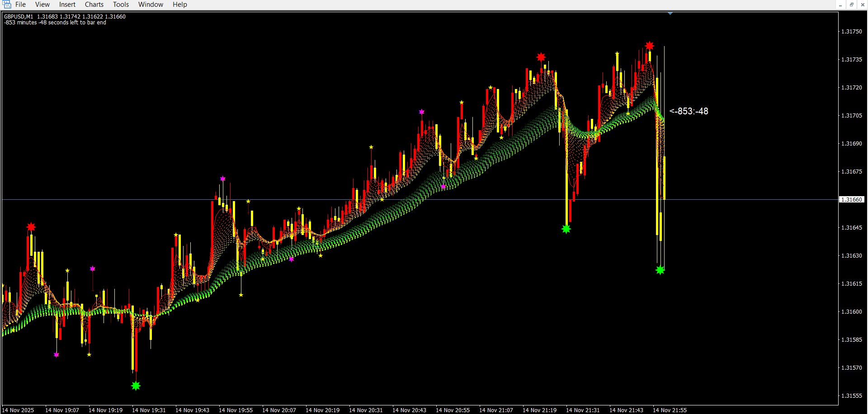Open the Help menu
Image resolution: width=868 pixels, height=414 pixels.
(x=179, y=5)
